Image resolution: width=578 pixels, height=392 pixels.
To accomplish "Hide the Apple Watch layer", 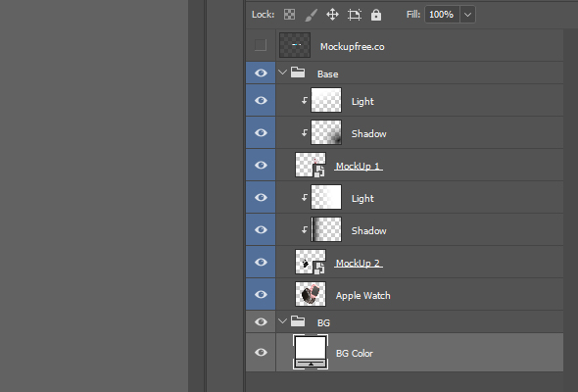I will [x=261, y=294].
